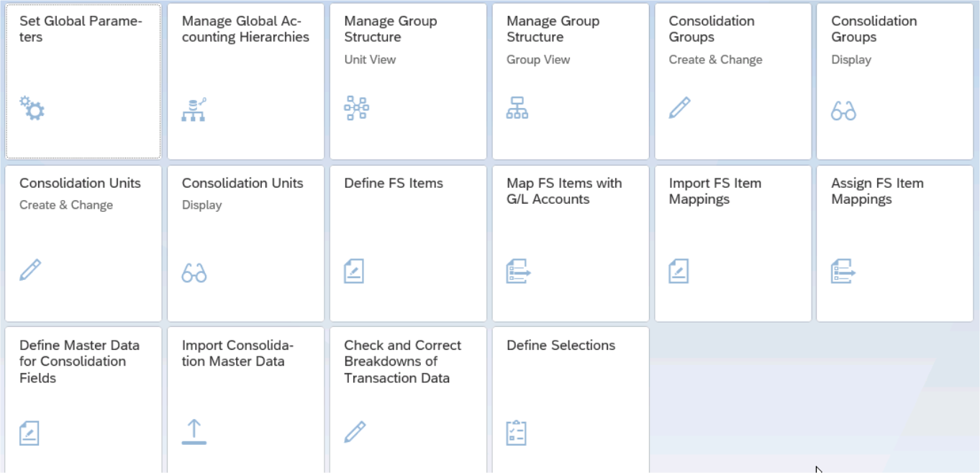The width and height of the screenshot is (980, 473).
Task: Click the Map FS Items with G/L Accounts title
Action: (563, 191)
